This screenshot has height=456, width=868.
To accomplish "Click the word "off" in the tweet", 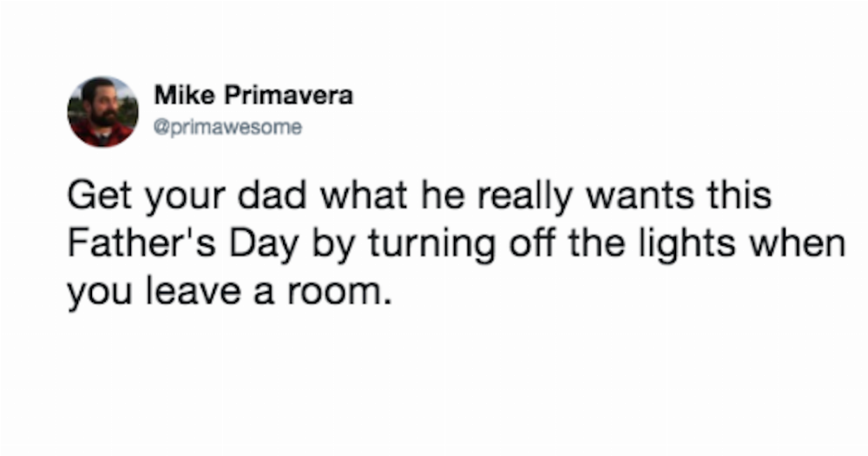I will 532,243.
